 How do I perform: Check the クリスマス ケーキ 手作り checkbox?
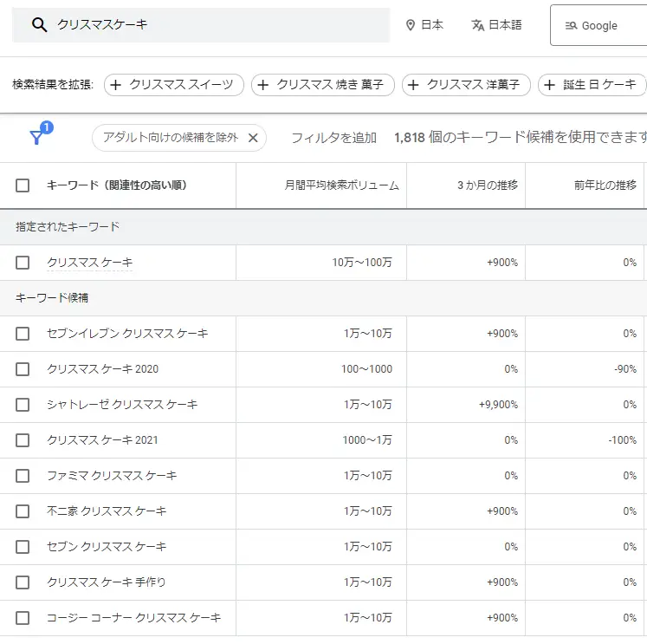pos(23,582)
